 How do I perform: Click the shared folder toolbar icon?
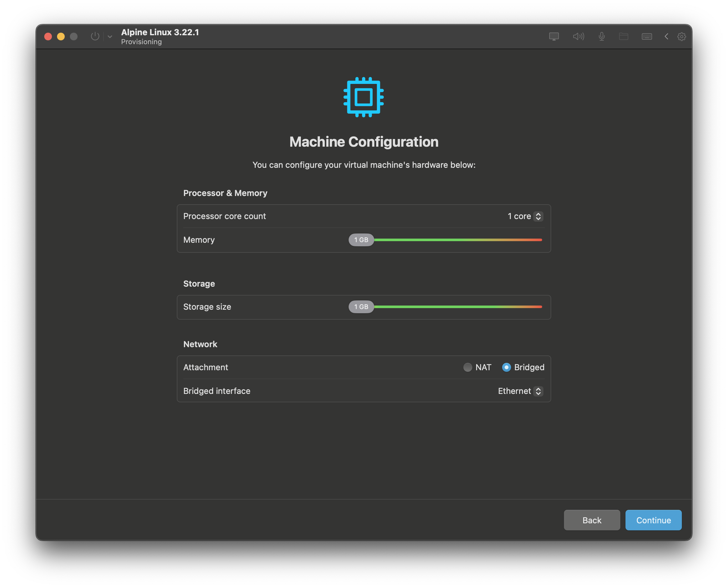(624, 36)
